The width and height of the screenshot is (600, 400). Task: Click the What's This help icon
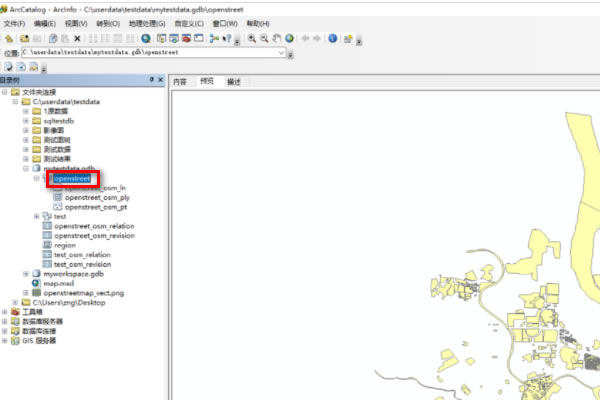[227, 38]
